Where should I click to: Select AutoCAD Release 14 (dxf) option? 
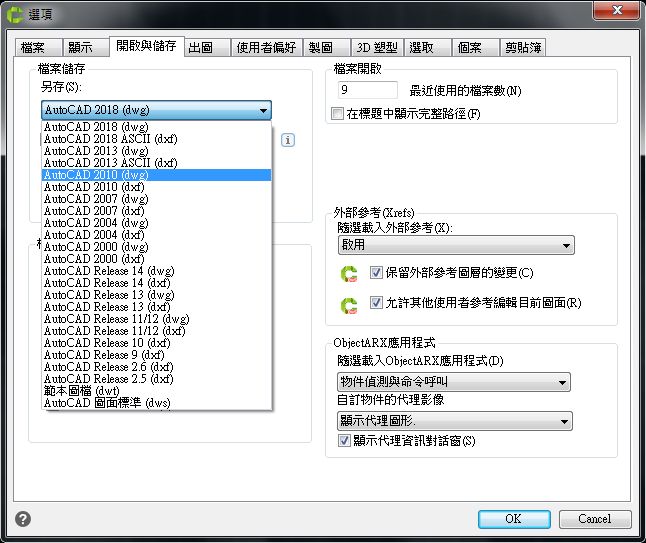(x=157, y=283)
